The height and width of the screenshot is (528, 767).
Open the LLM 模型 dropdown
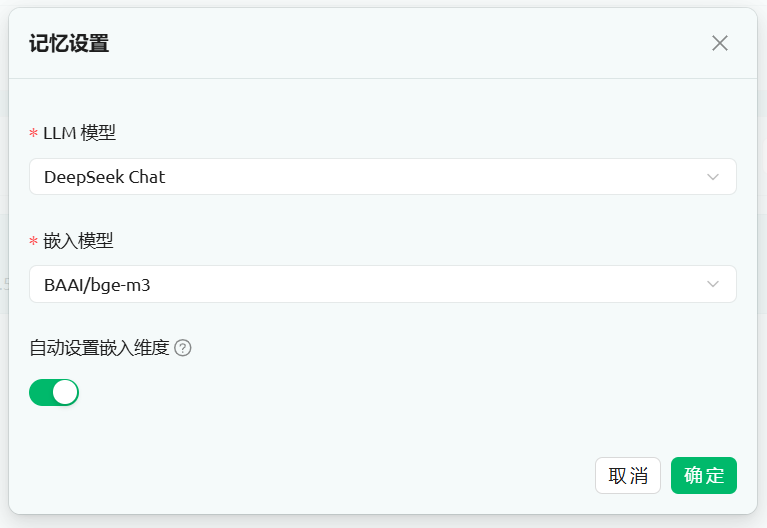[x=382, y=177]
